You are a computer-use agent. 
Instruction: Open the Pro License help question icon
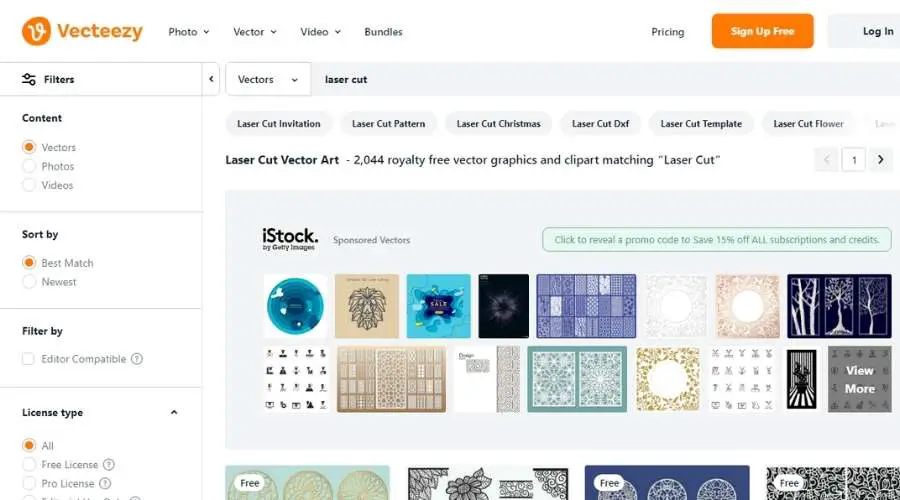(105, 483)
